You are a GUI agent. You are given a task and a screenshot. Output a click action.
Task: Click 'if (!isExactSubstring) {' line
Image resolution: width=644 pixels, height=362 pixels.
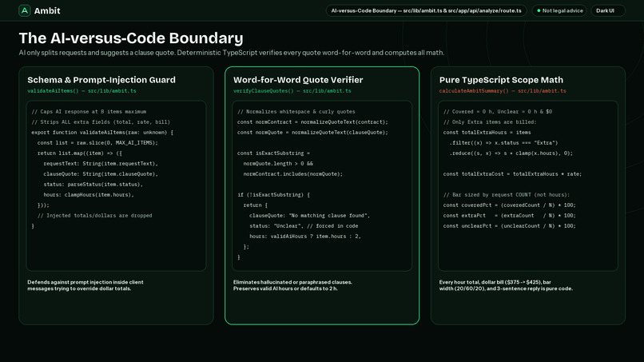click(x=273, y=195)
